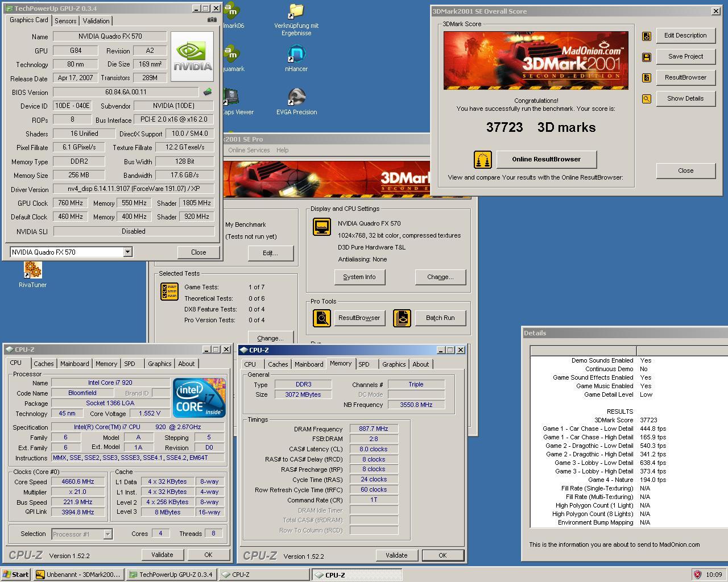Screen dimensions: 728x582
Task: Click System Info button in 3DMark2001
Action: [x=359, y=277]
